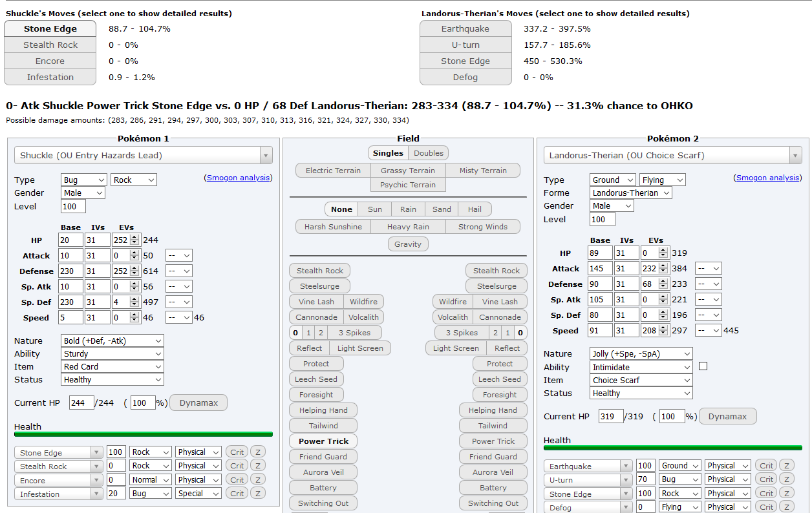Toggle Power Trick on Shuckle's side
Viewport: 812px width, 513px height.
coord(323,441)
